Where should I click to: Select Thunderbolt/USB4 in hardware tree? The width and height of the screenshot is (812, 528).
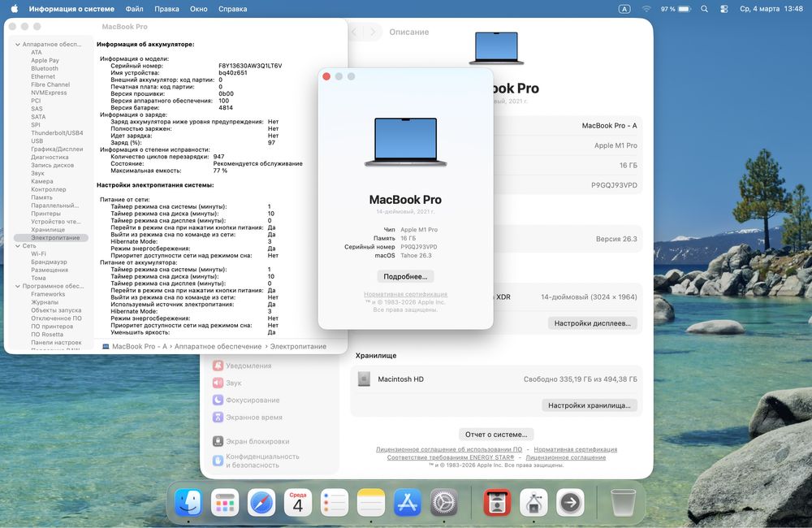coord(57,133)
